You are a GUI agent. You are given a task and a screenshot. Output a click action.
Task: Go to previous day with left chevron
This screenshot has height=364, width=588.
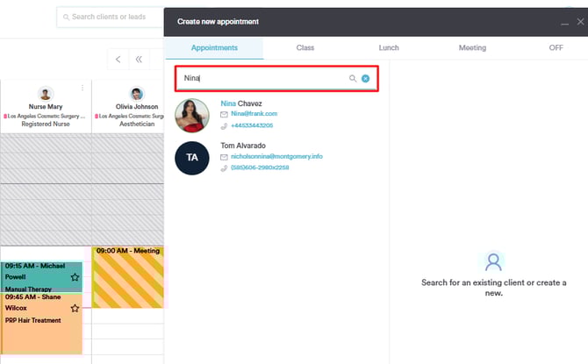(118, 59)
